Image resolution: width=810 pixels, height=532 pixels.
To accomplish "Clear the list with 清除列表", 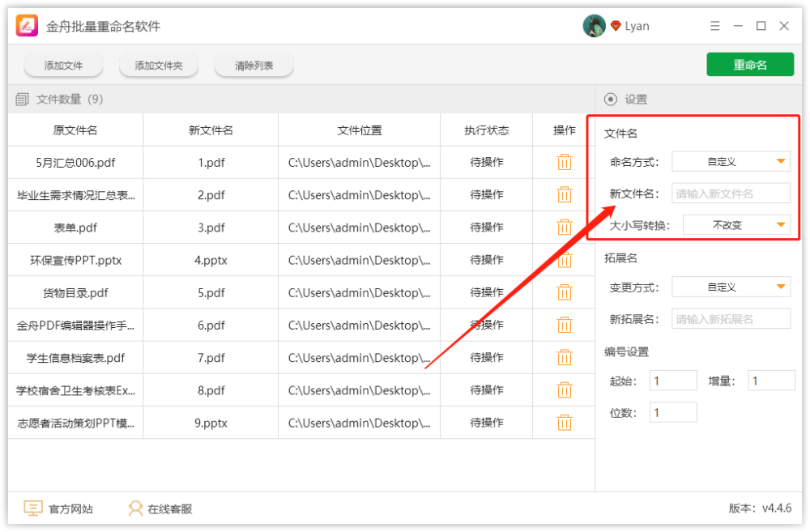I will pos(254,66).
